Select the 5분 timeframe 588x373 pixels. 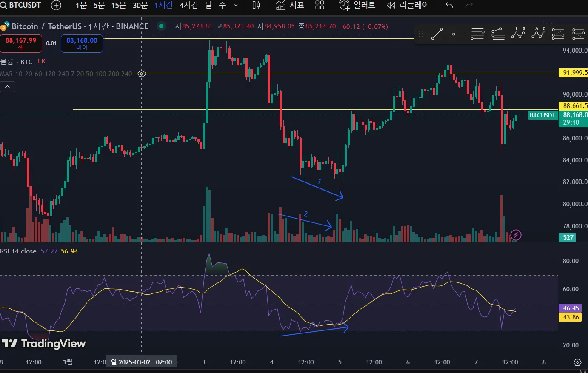coord(99,5)
